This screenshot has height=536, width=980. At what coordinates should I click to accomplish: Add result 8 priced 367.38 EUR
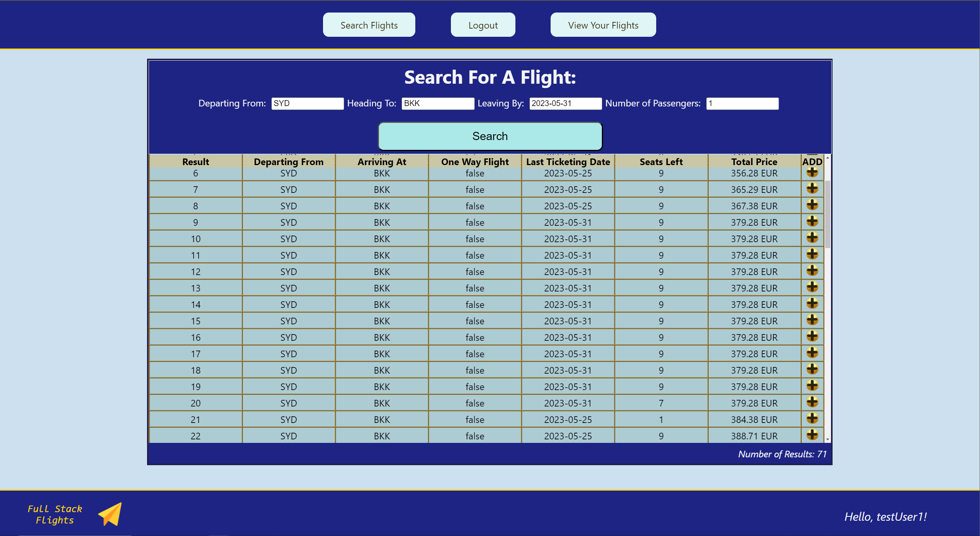click(812, 205)
